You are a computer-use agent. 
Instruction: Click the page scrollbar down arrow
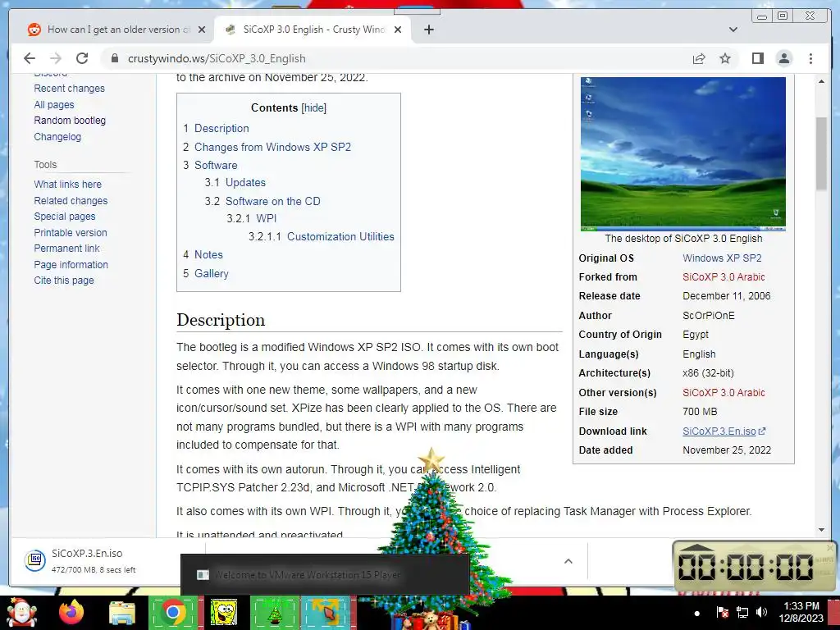(821, 529)
